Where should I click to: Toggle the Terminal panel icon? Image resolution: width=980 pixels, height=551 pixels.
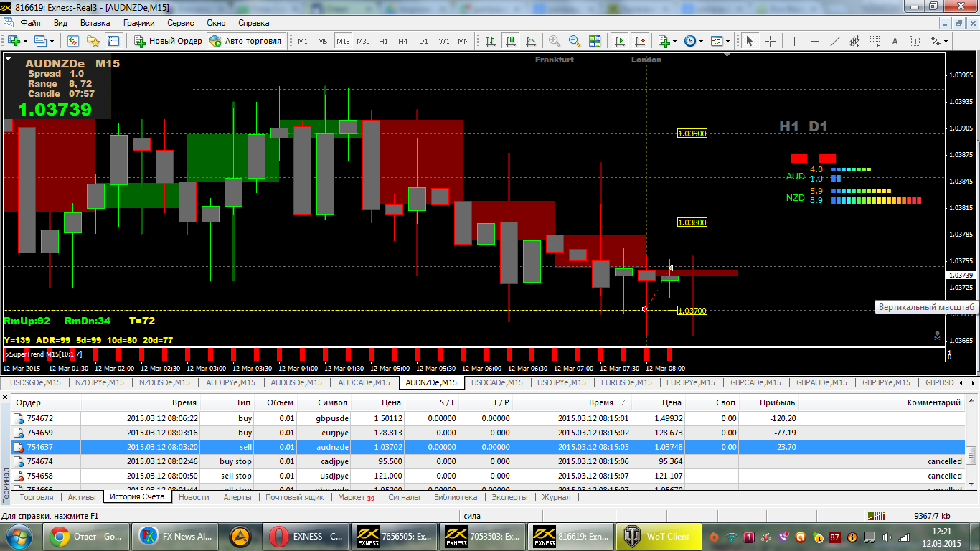tap(113, 41)
